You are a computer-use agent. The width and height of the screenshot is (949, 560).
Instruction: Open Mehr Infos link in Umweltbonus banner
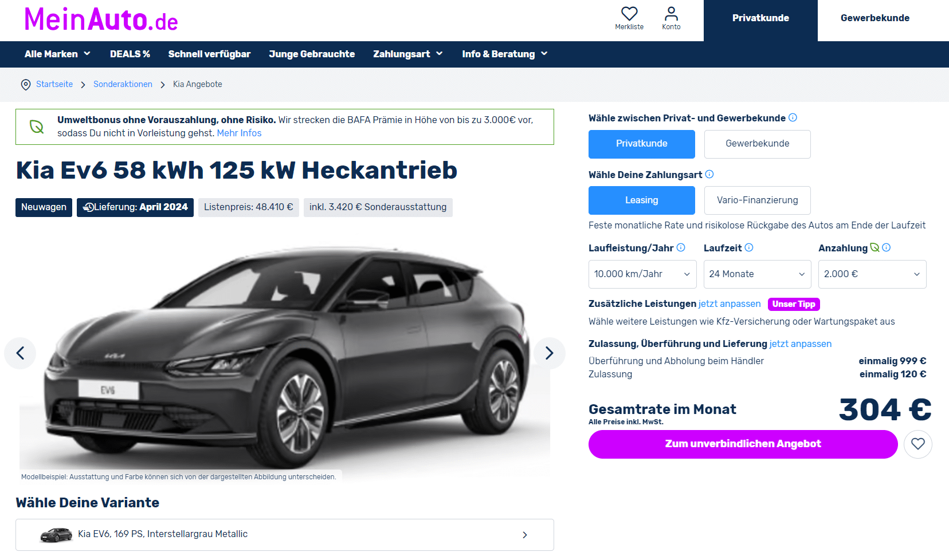[239, 133]
